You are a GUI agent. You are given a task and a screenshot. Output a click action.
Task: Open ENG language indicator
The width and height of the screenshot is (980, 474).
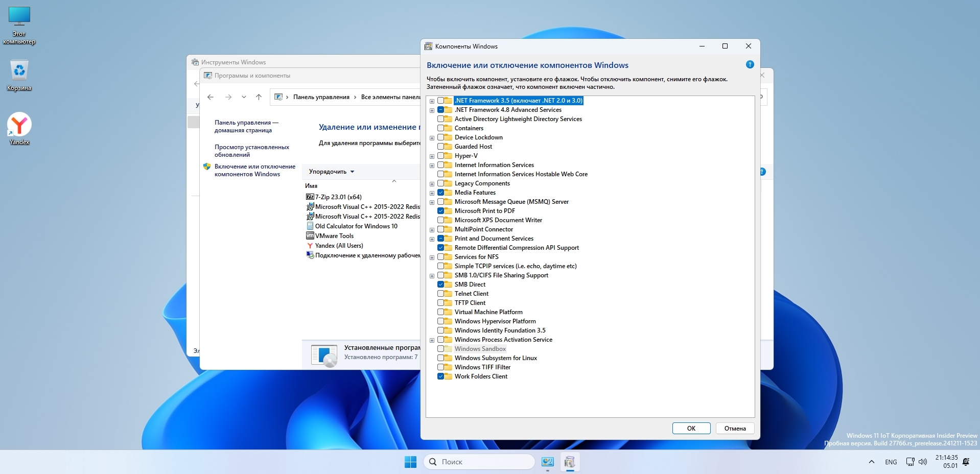coord(891,462)
